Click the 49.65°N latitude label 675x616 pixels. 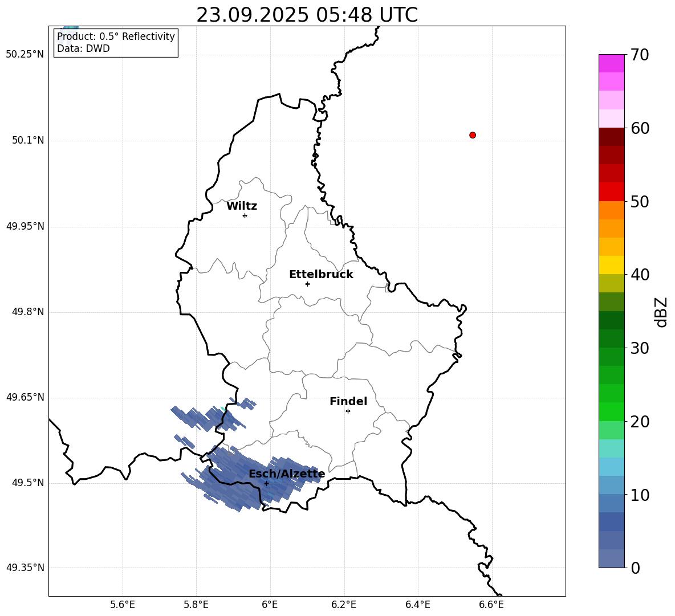[25, 397]
